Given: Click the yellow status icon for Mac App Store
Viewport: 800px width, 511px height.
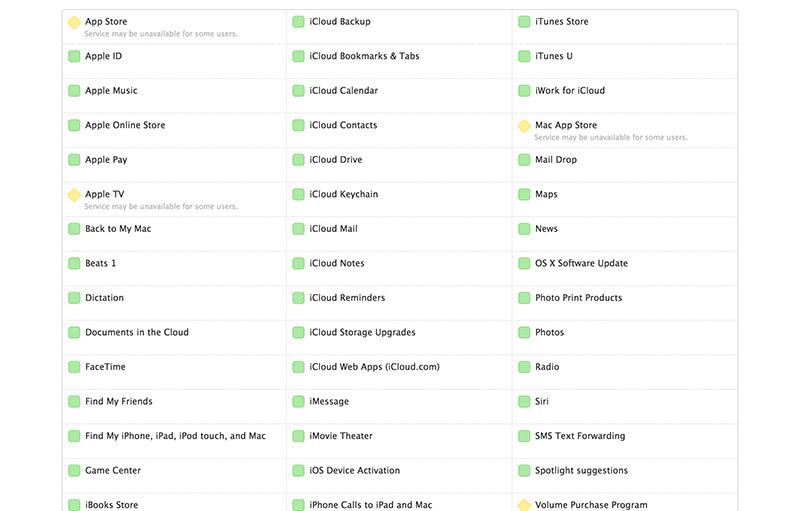Looking at the screenshot, I should point(524,125).
